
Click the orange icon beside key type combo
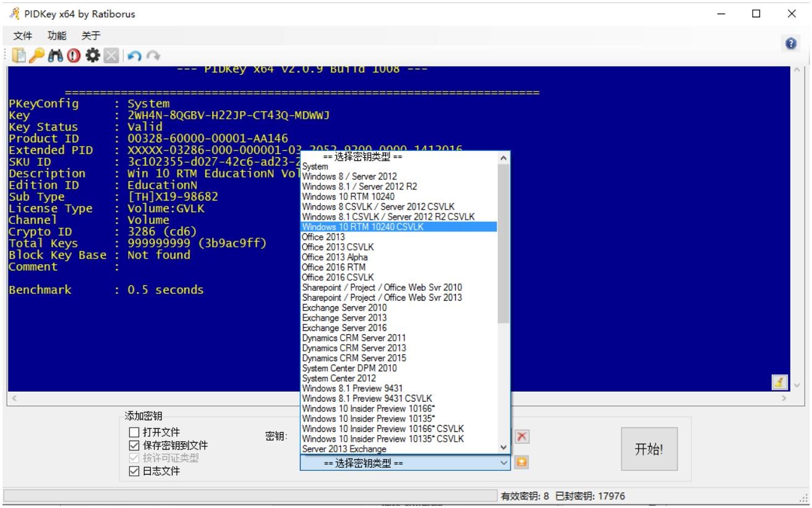[522, 462]
